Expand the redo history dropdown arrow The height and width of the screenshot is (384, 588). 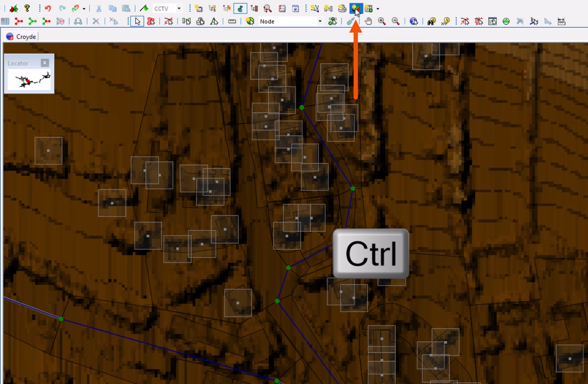(x=84, y=8)
